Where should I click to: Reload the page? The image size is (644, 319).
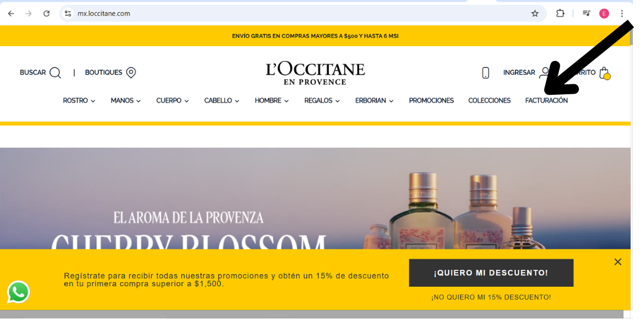point(46,13)
